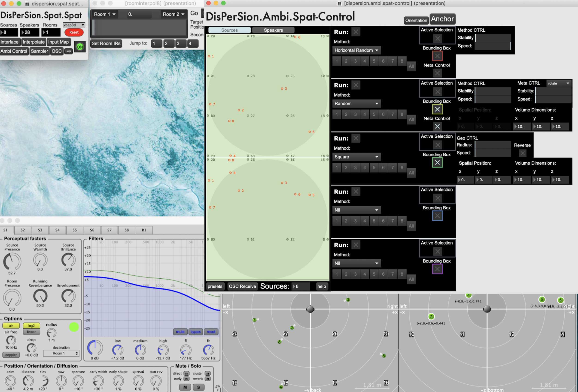
Task: Click the M mute button
Action: 185,387
